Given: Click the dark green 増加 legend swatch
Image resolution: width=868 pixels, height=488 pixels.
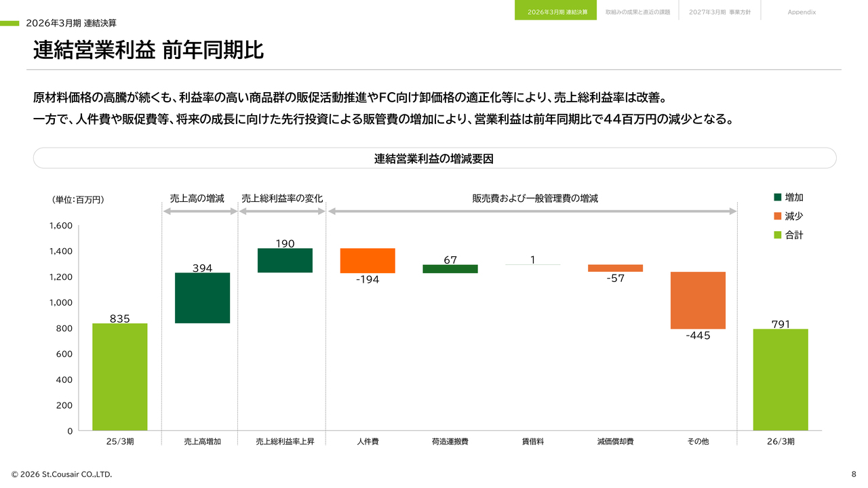Looking at the screenshot, I should 778,197.
